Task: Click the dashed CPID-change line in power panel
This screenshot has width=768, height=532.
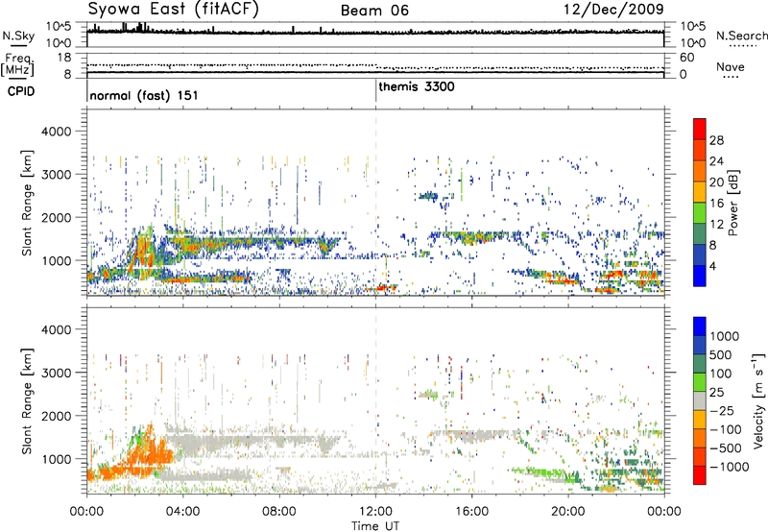Action: coord(375,202)
